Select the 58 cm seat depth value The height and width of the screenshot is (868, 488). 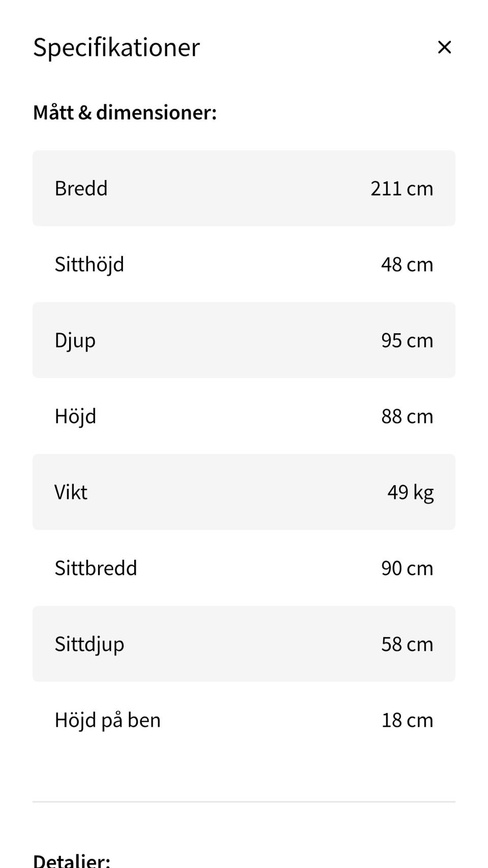(407, 644)
